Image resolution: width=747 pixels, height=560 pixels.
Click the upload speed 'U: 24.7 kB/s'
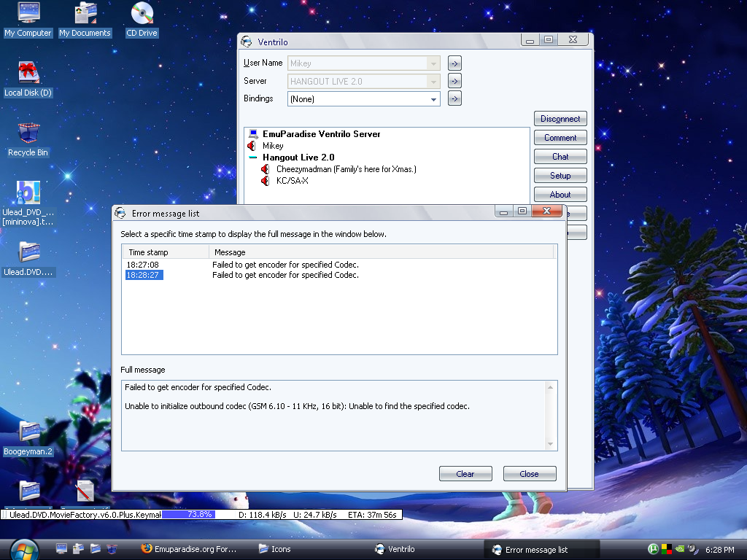[315, 514]
